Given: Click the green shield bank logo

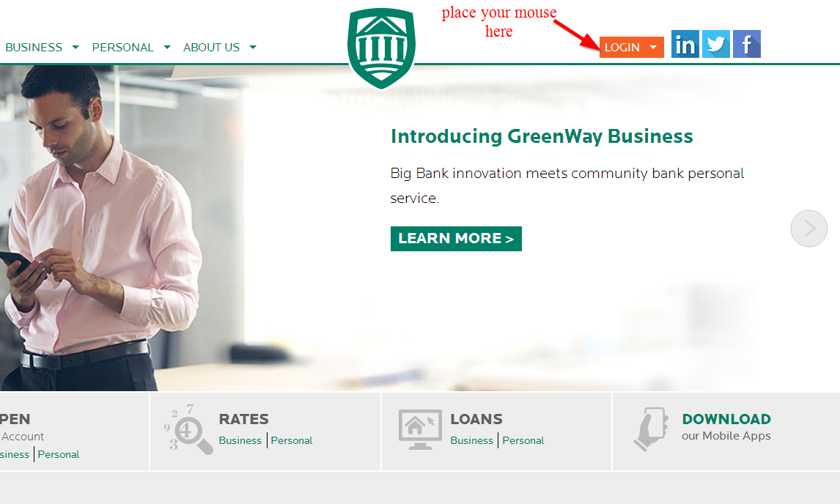Looking at the screenshot, I should [381, 48].
